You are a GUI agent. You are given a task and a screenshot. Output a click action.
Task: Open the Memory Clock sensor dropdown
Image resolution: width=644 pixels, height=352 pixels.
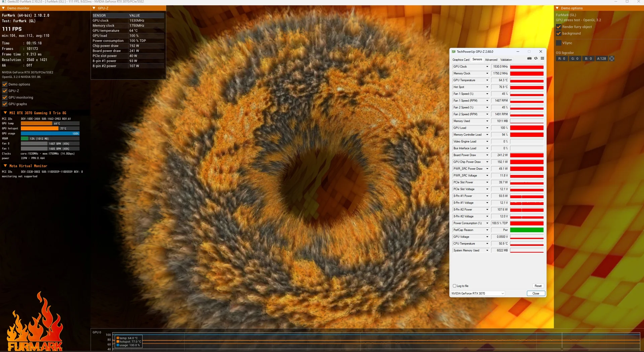487,74
